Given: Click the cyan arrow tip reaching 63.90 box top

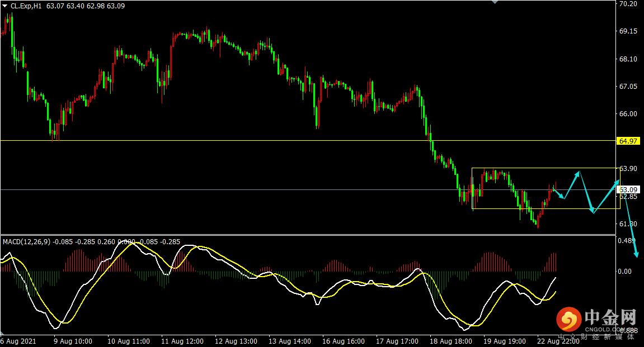Looking at the screenshot, I should (579, 172).
